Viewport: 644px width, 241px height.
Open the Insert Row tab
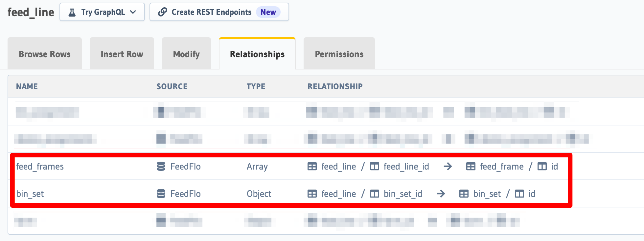[x=122, y=54]
